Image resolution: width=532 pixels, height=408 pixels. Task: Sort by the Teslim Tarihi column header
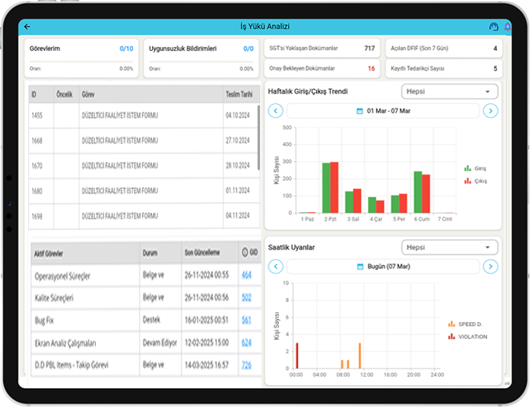click(x=239, y=95)
